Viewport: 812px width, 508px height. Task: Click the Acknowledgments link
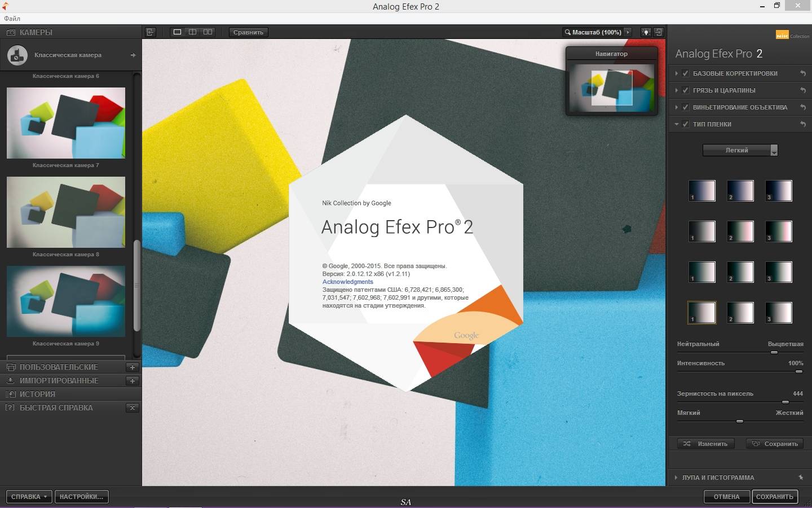[347, 282]
